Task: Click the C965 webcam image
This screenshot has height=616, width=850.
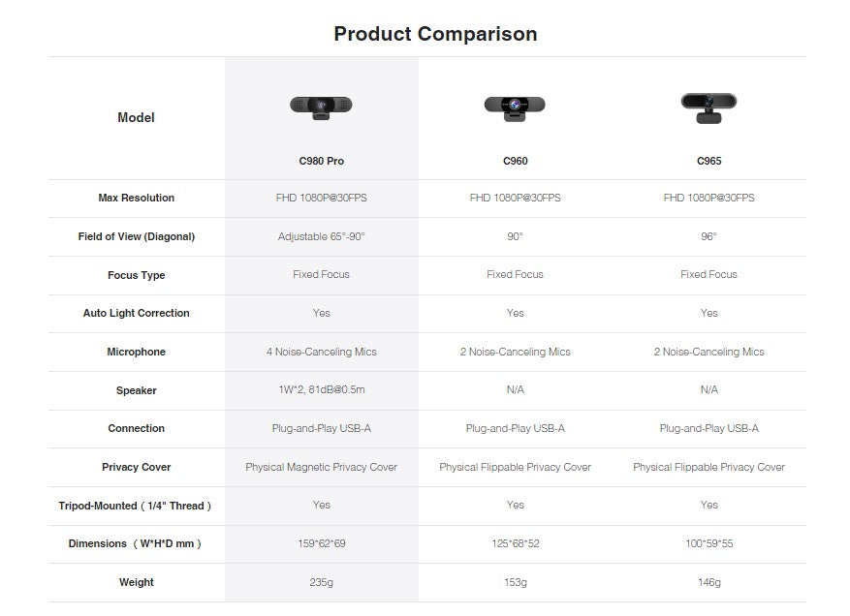Action: [708, 107]
